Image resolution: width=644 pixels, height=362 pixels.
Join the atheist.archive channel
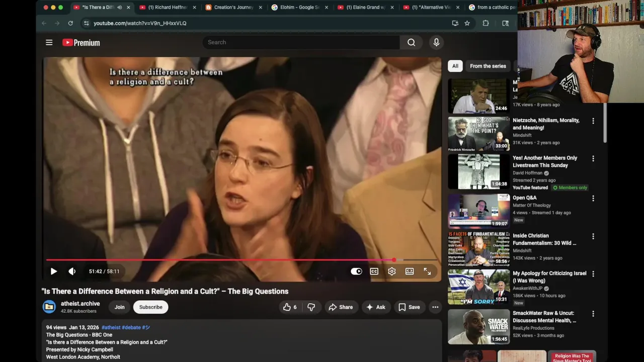(119, 307)
